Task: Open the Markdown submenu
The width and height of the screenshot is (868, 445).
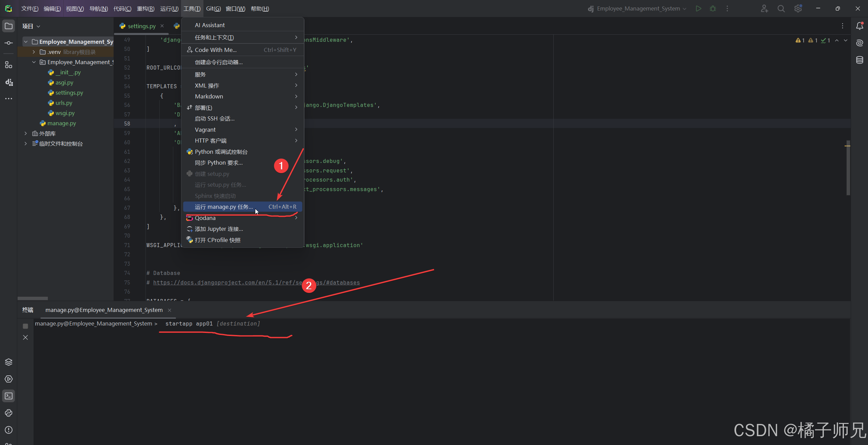Action: 243,96
